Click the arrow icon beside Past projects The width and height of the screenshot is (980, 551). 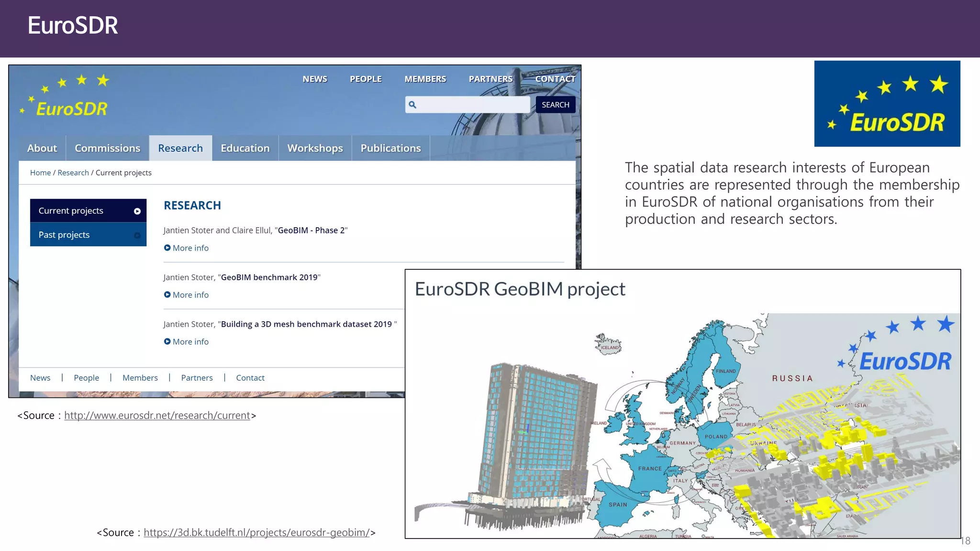(137, 235)
